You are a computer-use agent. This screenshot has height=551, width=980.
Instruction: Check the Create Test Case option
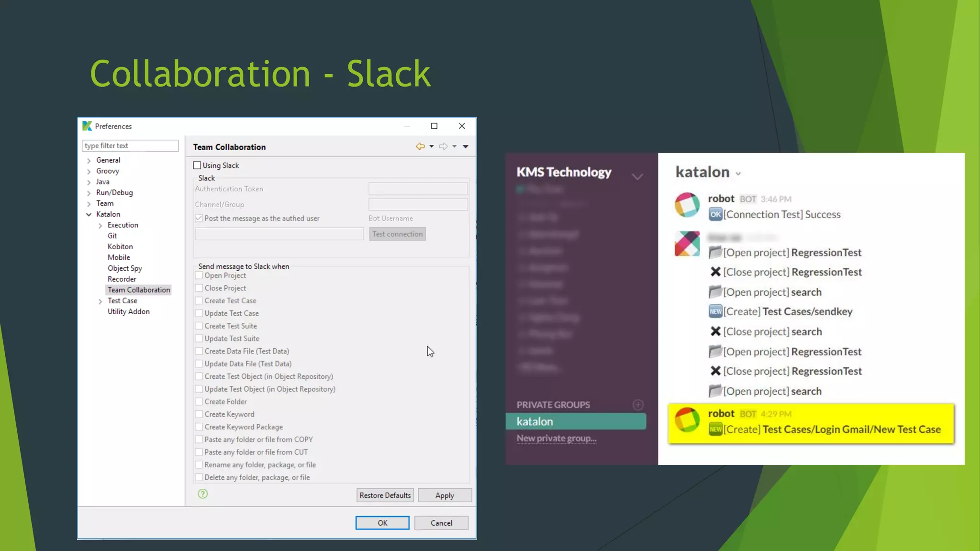(x=199, y=301)
